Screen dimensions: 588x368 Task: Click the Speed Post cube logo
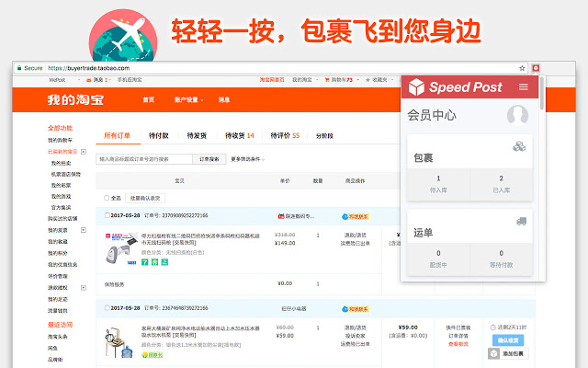click(x=416, y=87)
